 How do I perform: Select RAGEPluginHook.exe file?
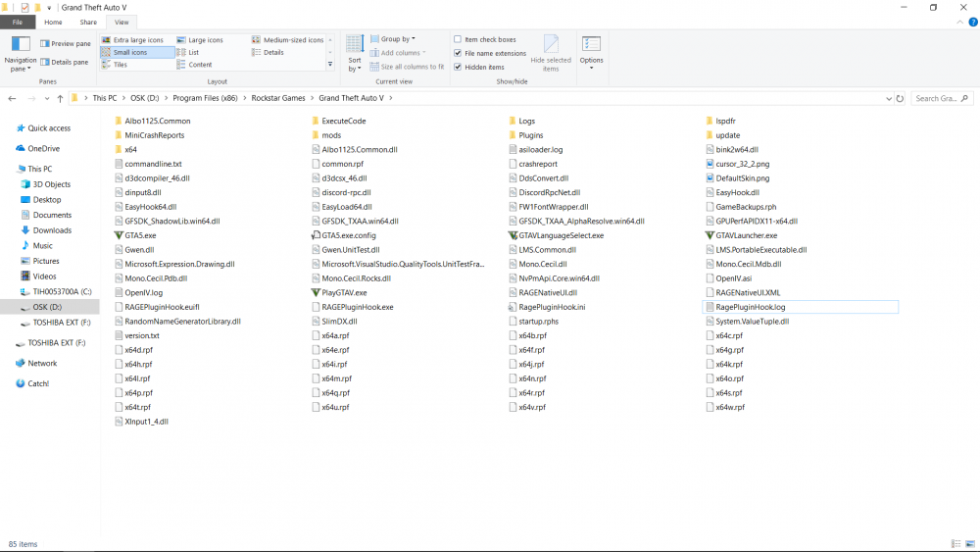pos(353,307)
